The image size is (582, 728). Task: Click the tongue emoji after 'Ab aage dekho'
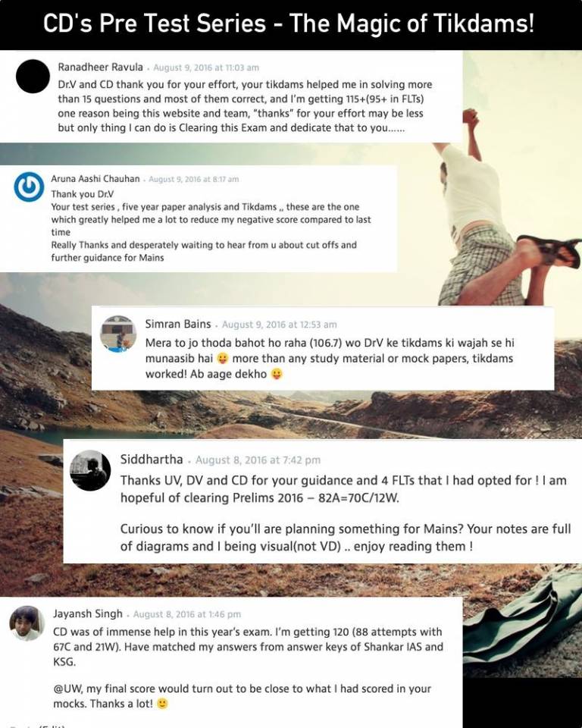(x=277, y=374)
